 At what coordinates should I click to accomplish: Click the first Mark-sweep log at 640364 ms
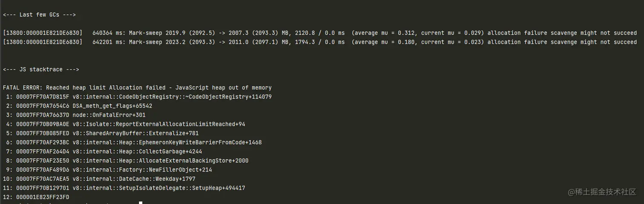click(x=319, y=33)
